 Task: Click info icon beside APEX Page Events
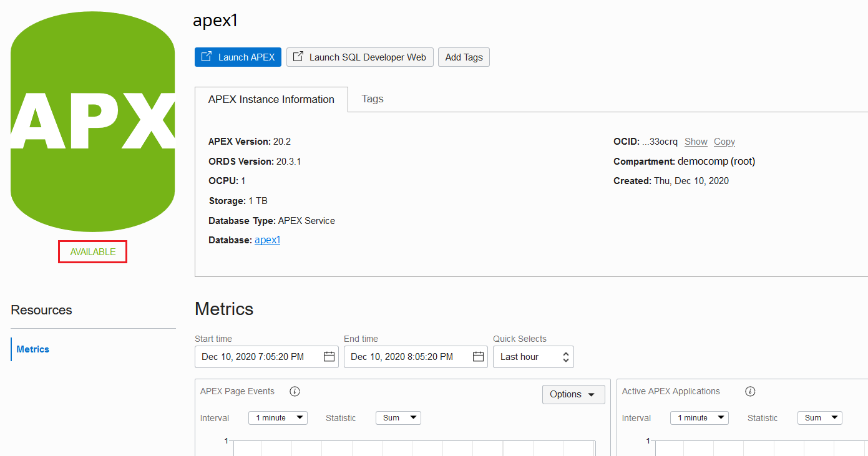click(295, 392)
